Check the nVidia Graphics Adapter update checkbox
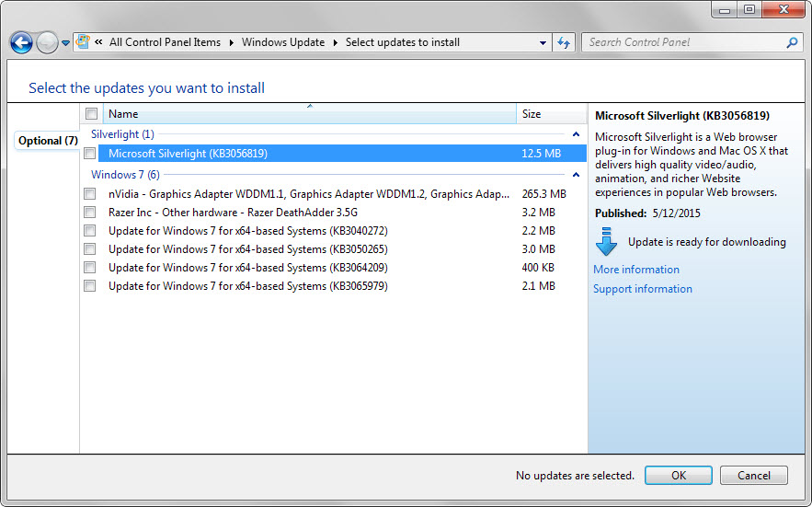Viewport: 812px width, 507px height. (x=89, y=194)
